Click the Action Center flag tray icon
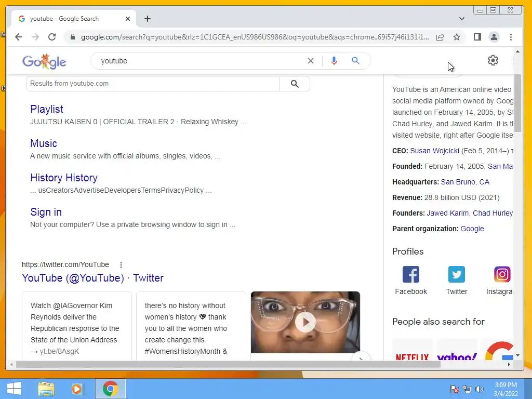Viewport: 532px width, 399px height. pos(454,389)
